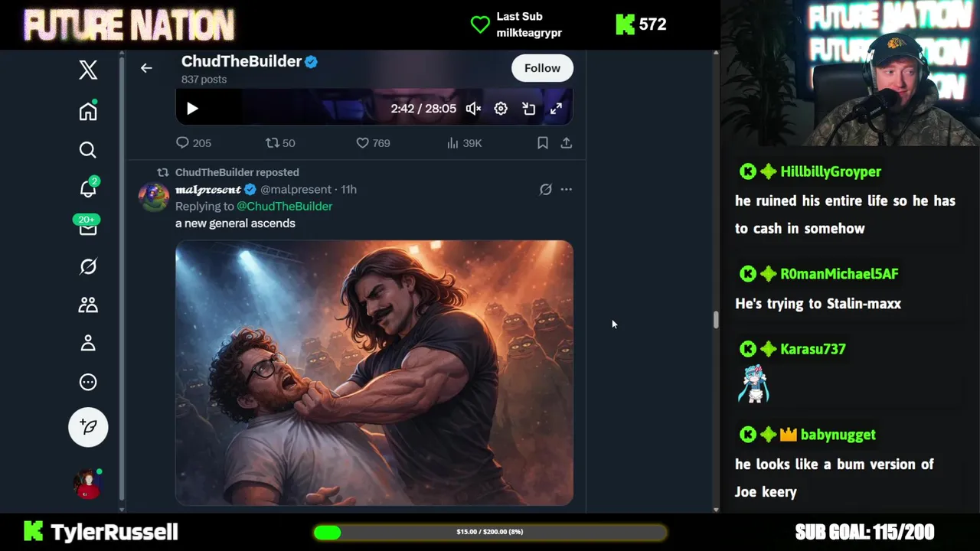Viewport: 980px width, 551px height.
Task: Click scroll-down arrow on inner sidebar scrollbar
Action: tap(122, 508)
